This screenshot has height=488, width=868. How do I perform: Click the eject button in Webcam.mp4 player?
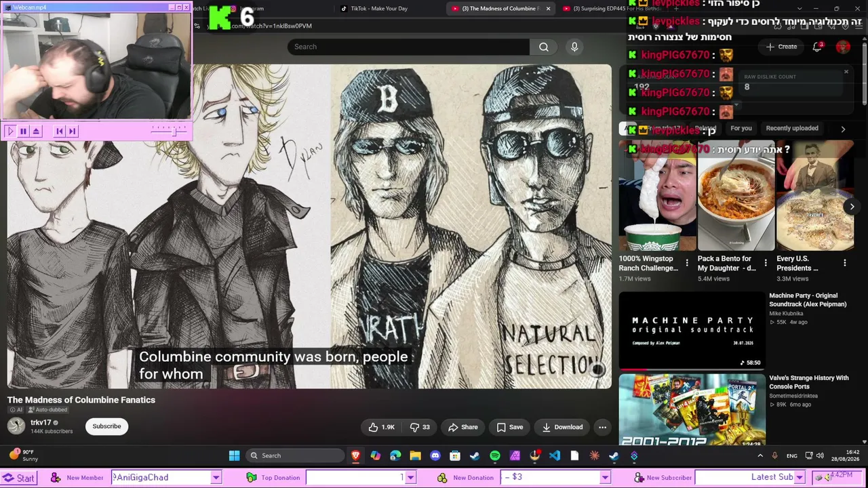pyautogui.click(x=36, y=131)
